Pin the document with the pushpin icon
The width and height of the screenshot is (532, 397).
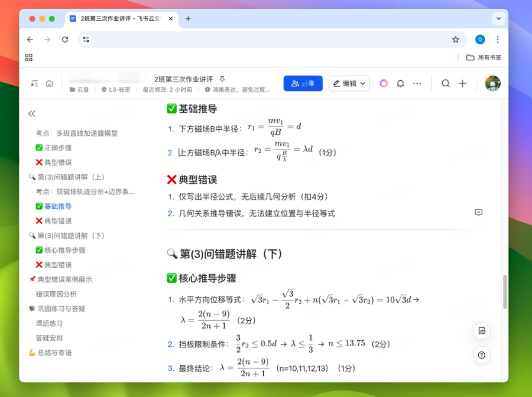(222, 79)
